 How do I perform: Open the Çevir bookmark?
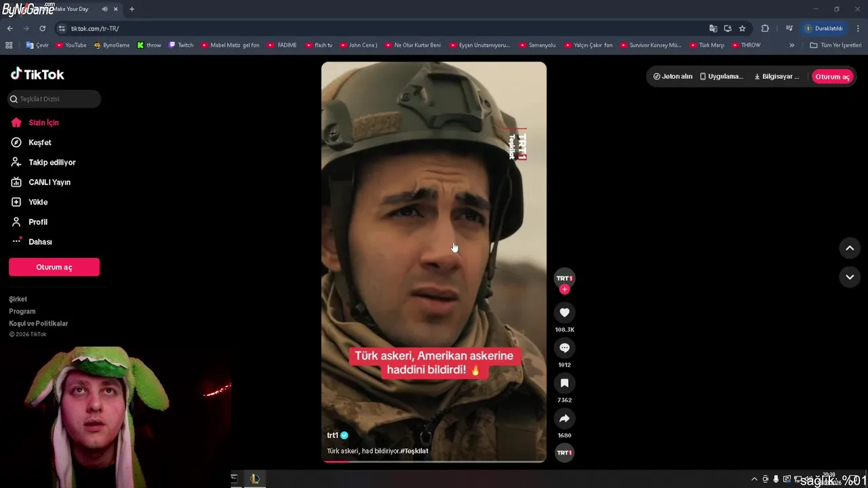coord(37,45)
